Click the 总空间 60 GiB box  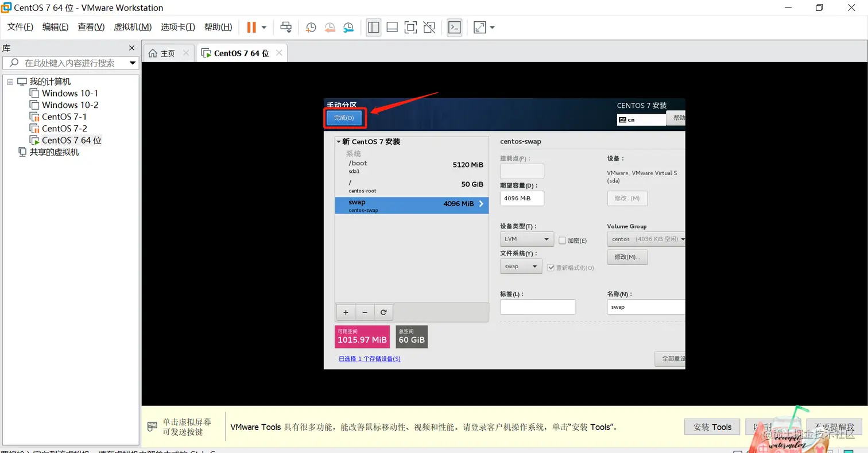412,336
